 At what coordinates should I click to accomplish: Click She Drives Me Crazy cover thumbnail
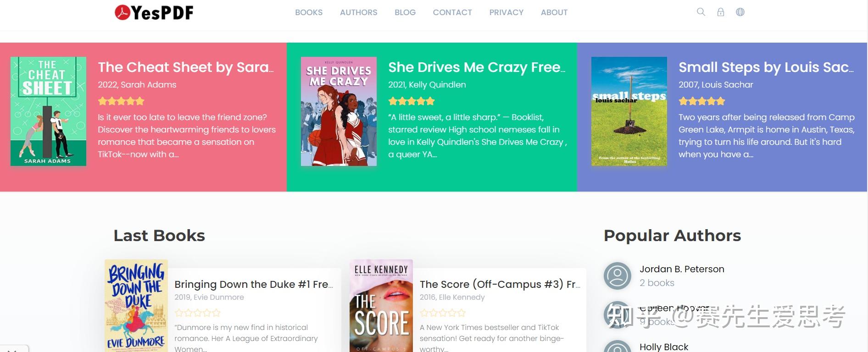[339, 111]
